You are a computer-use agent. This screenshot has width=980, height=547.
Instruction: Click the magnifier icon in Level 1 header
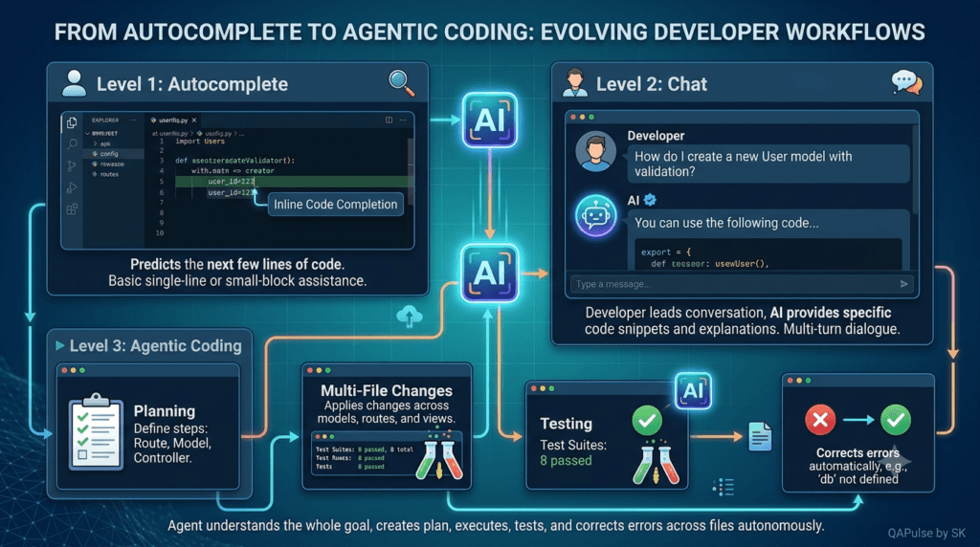401,83
